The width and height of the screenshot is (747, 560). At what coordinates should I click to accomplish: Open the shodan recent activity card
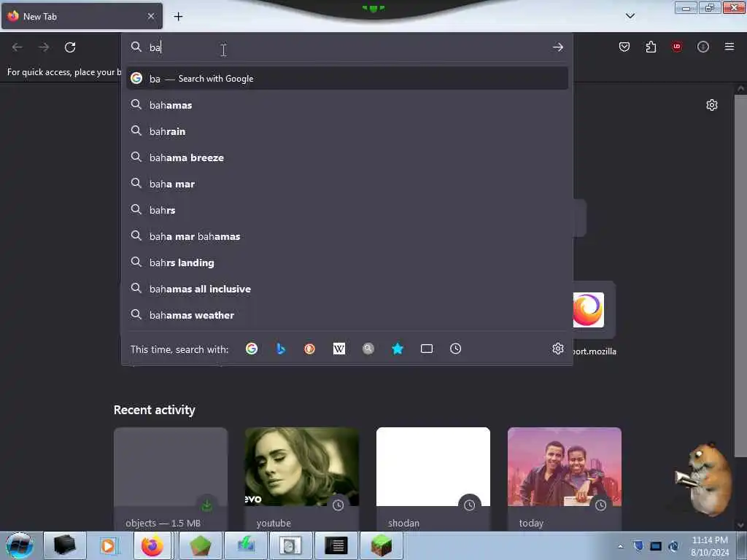point(433,478)
